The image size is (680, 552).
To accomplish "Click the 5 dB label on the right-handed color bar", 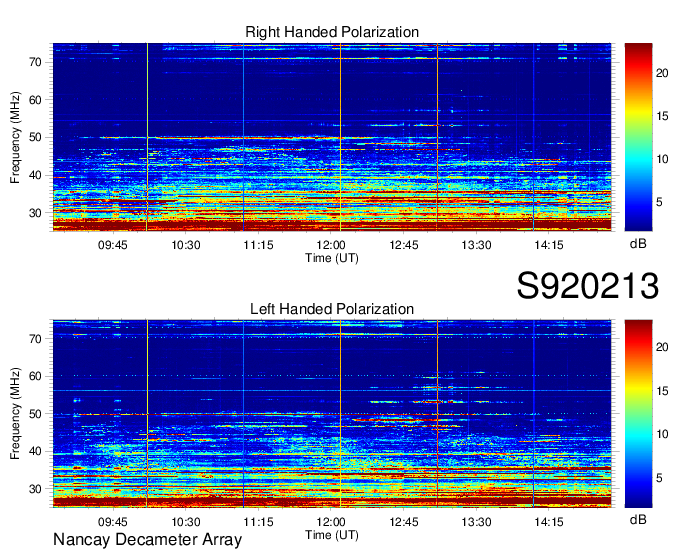I will pyautogui.click(x=659, y=202).
